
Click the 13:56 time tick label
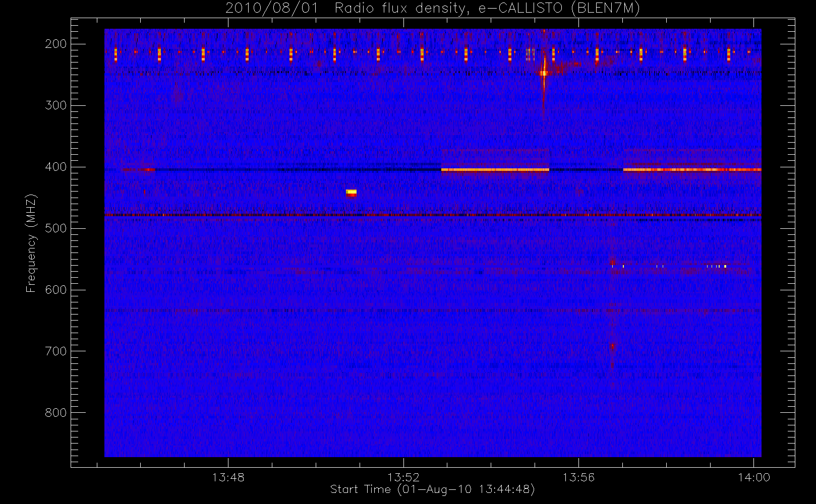click(x=578, y=477)
